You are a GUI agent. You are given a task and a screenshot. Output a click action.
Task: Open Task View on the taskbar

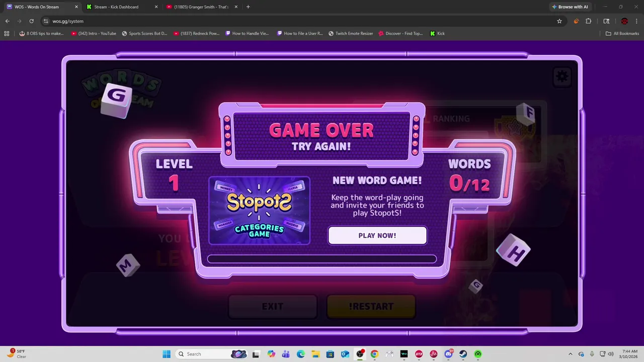256,354
